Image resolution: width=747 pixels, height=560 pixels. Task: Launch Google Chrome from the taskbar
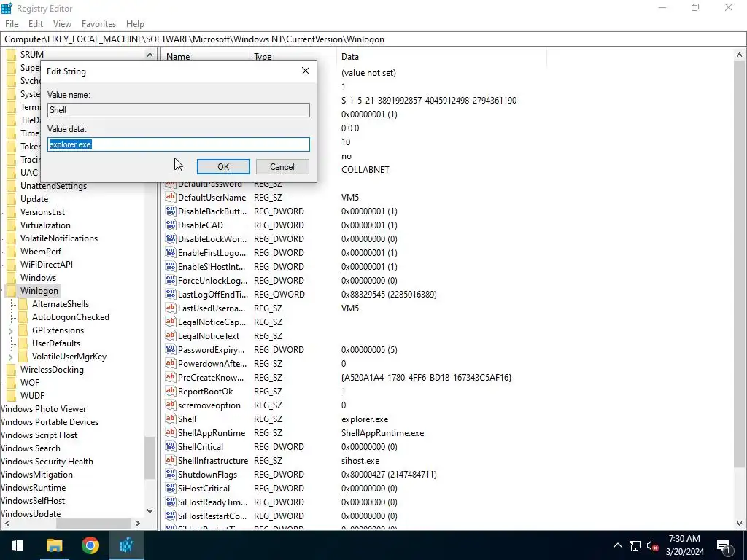point(90,545)
